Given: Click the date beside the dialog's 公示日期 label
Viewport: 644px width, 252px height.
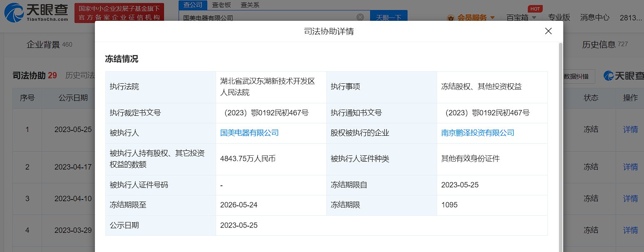Looking at the screenshot, I should tap(239, 225).
